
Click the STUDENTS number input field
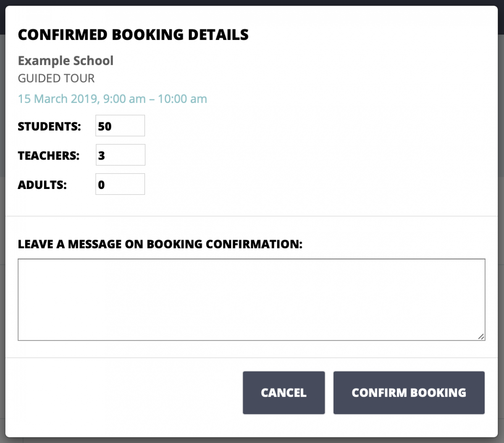click(x=120, y=125)
